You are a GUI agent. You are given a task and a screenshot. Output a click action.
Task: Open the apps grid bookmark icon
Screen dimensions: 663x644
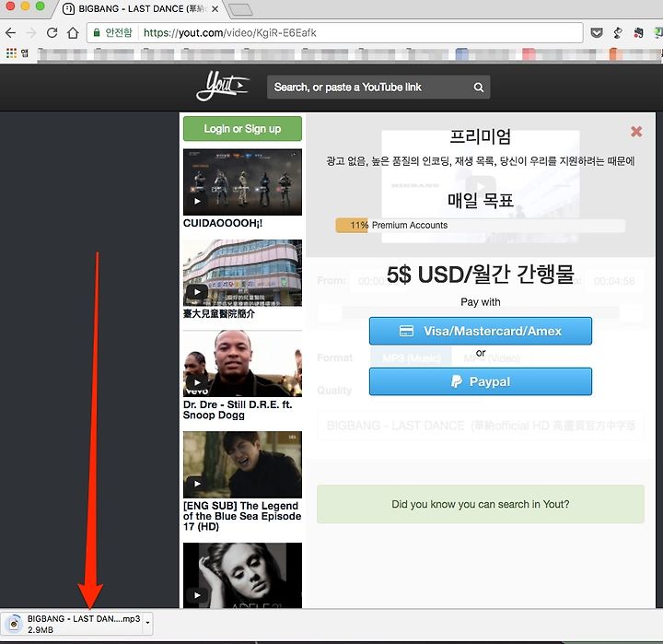[11, 53]
